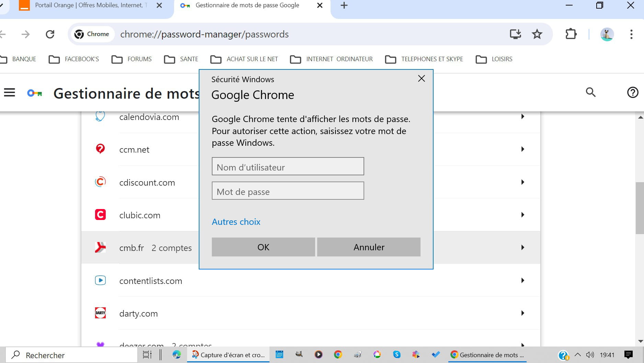
Task: Open the calendar app taskbar icon
Action: pos(279,355)
